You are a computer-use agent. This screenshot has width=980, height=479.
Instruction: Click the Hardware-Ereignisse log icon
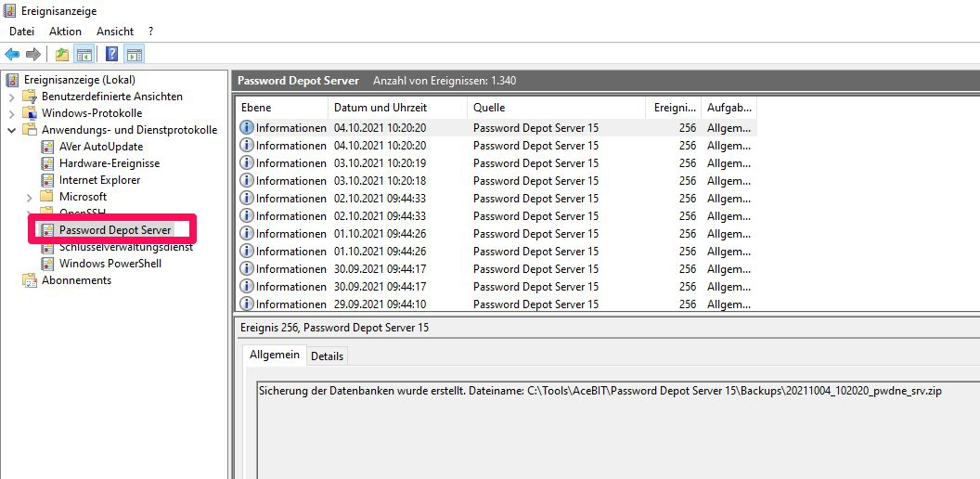tap(47, 163)
